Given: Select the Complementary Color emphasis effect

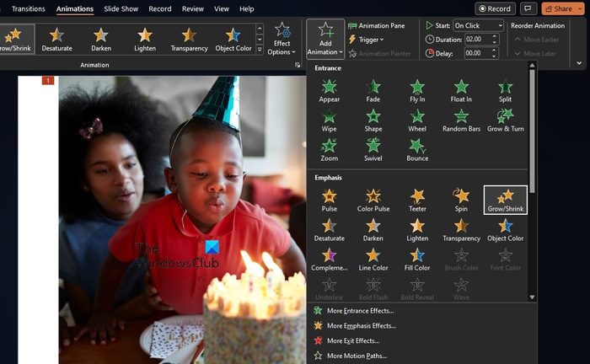Looking at the screenshot, I should click(330, 260).
